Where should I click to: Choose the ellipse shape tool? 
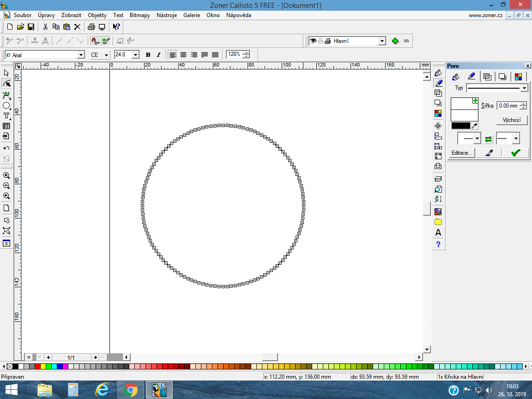click(6, 105)
